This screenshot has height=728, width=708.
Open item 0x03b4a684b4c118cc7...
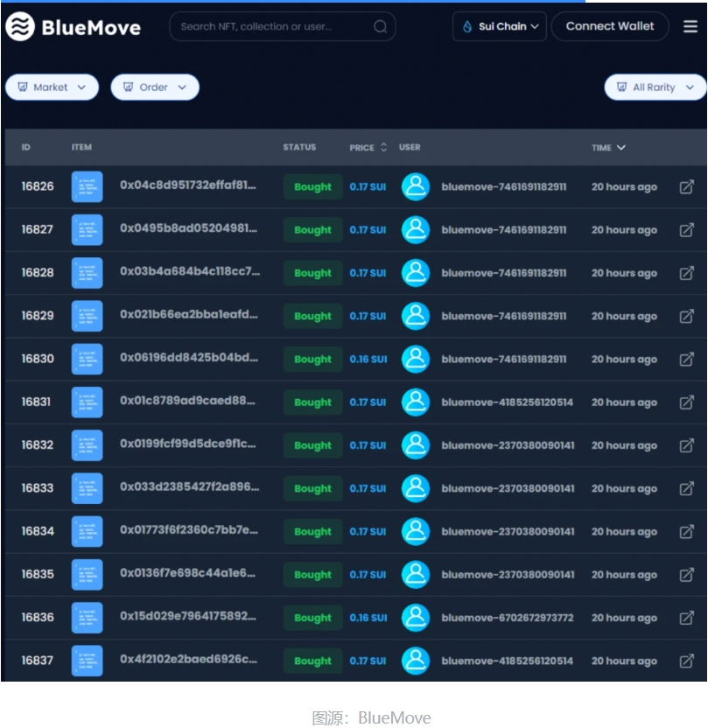pos(190,271)
